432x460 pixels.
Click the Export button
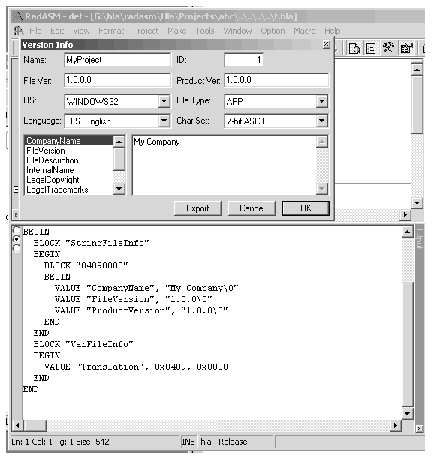point(198,208)
